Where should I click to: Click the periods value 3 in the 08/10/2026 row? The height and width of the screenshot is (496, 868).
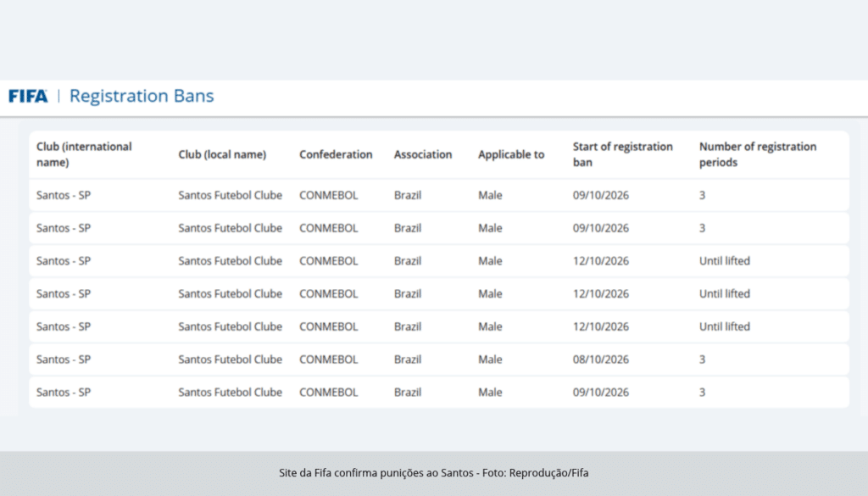[702, 359]
